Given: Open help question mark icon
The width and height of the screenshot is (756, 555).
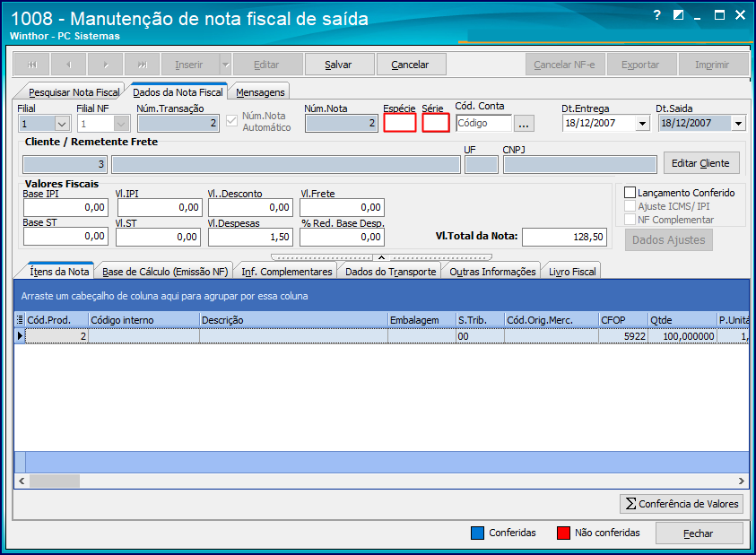Looking at the screenshot, I should [x=657, y=15].
